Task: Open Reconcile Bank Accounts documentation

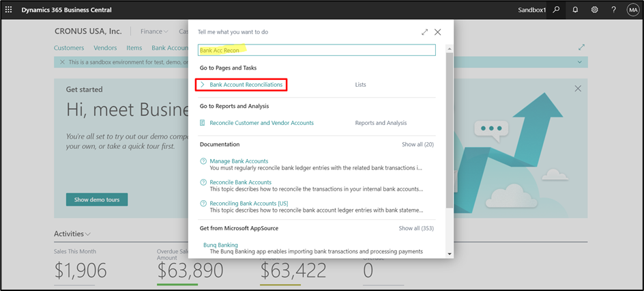Action: (241, 182)
